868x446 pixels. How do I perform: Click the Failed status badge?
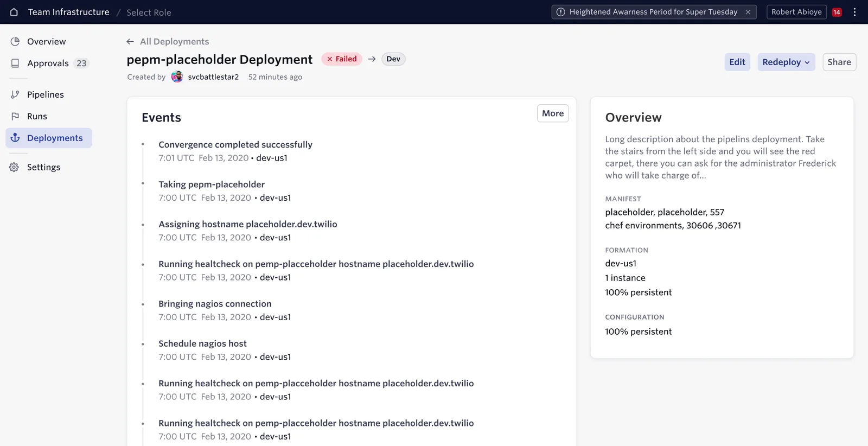tap(342, 59)
